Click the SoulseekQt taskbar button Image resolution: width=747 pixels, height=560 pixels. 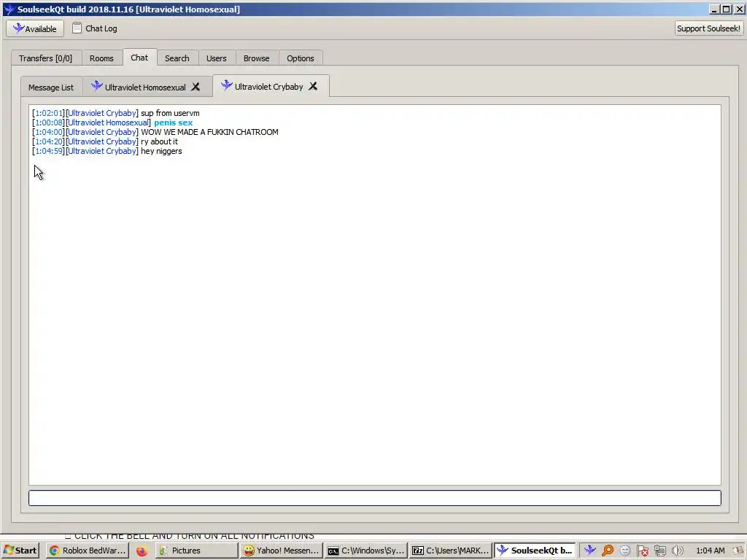(x=535, y=551)
